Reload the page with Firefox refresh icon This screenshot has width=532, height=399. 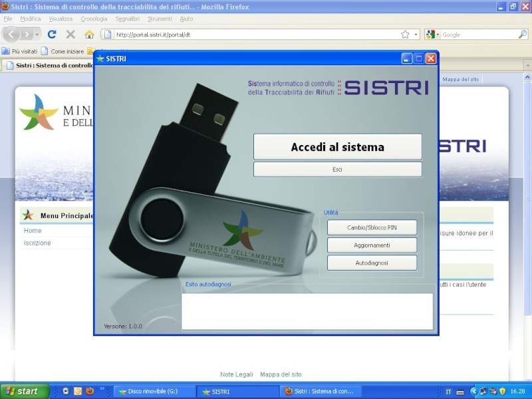tap(52, 35)
